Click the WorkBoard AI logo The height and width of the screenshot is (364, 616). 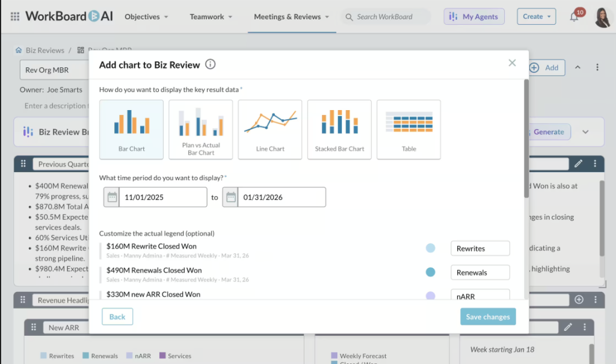coord(69,16)
